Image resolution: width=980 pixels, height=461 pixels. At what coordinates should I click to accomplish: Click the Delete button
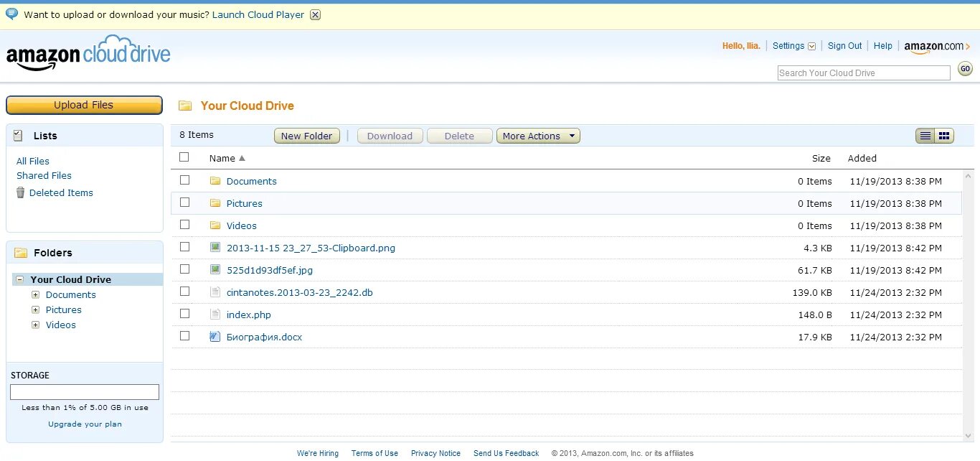460,136
